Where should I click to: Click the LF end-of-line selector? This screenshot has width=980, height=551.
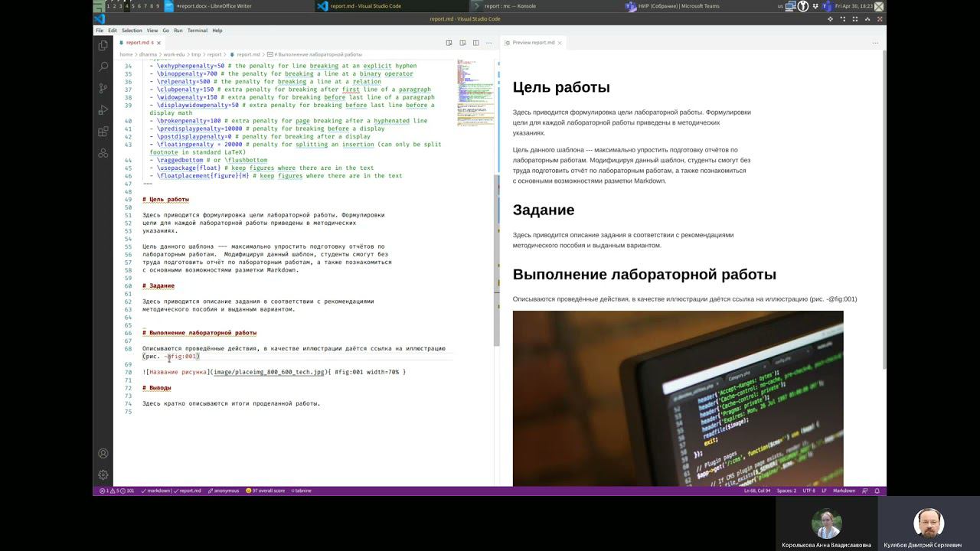(824, 491)
